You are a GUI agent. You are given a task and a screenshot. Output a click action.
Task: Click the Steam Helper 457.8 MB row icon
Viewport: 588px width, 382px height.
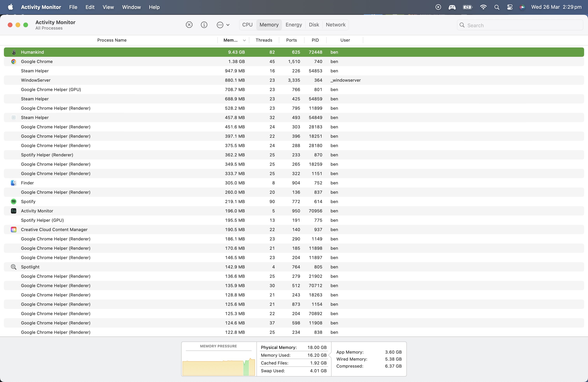click(x=14, y=118)
